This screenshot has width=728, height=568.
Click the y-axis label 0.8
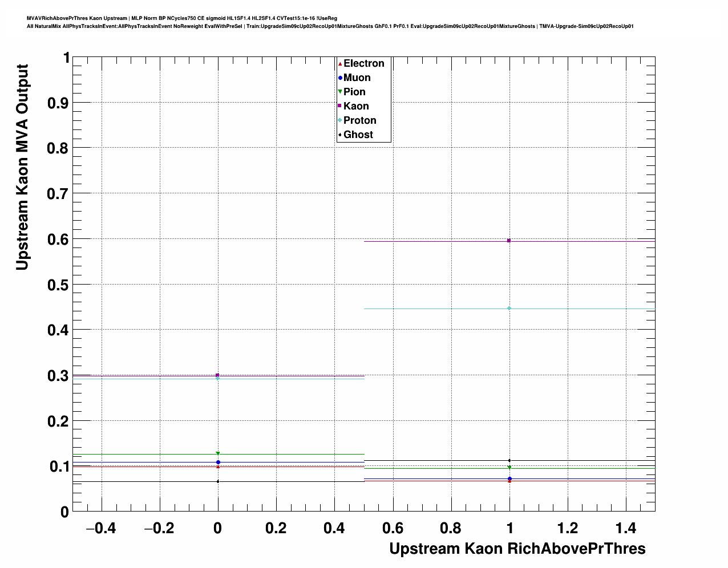(58, 148)
